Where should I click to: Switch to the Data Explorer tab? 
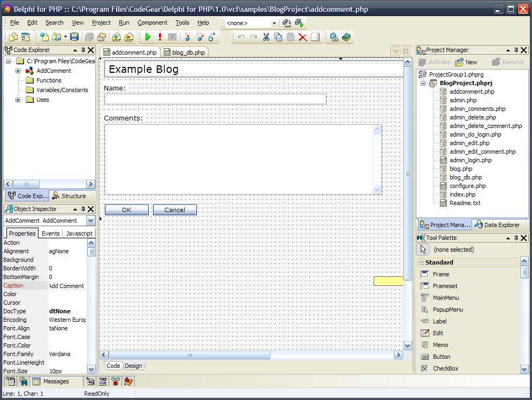[x=497, y=225]
